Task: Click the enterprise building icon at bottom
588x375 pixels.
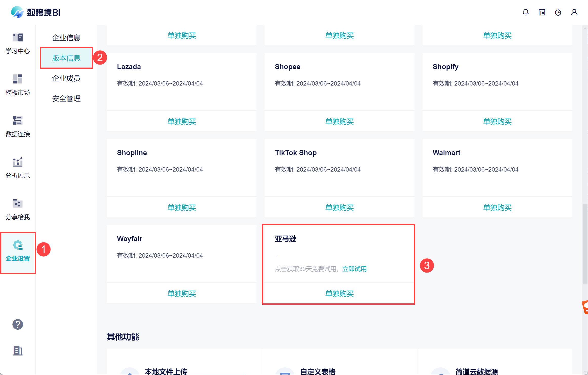Action: (x=18, y=351)
